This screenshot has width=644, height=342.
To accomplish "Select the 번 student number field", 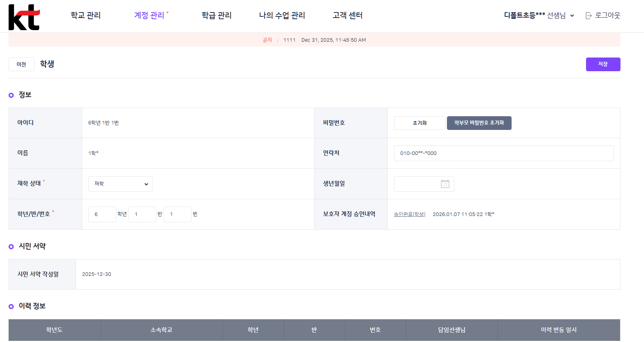I will [x=177, y=214].
